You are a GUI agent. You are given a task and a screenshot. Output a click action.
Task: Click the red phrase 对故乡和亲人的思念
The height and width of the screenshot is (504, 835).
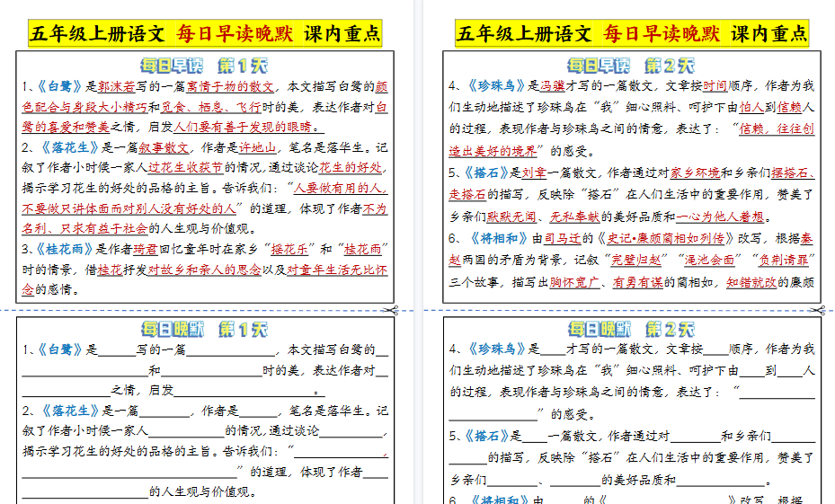pyautogui.click(x=205, y=270)
